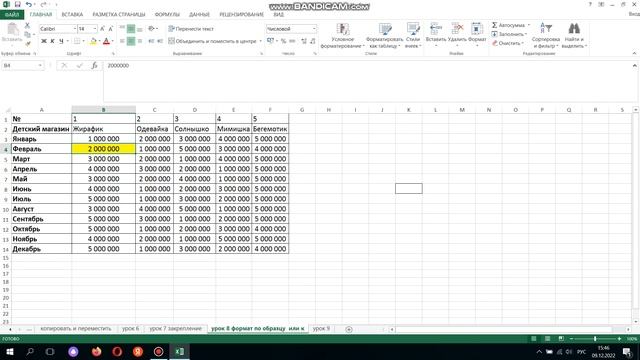Decrease cell indent
This screenshot has height=360, width=640.
click(151, 41)
